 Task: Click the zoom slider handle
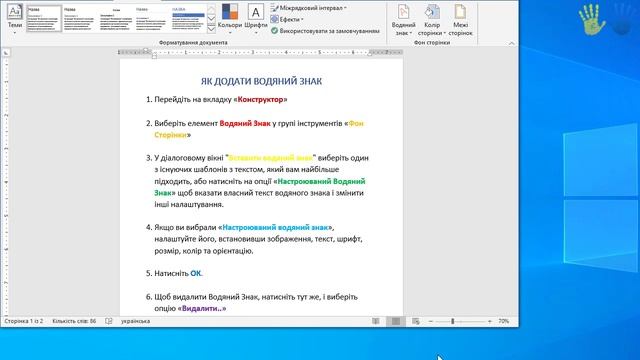click(x=452, y=322)
